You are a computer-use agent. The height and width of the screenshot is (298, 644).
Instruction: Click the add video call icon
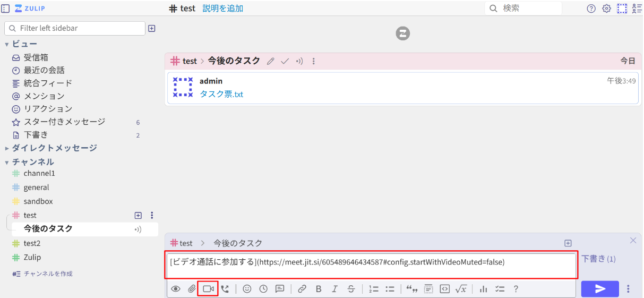point(208,289)
